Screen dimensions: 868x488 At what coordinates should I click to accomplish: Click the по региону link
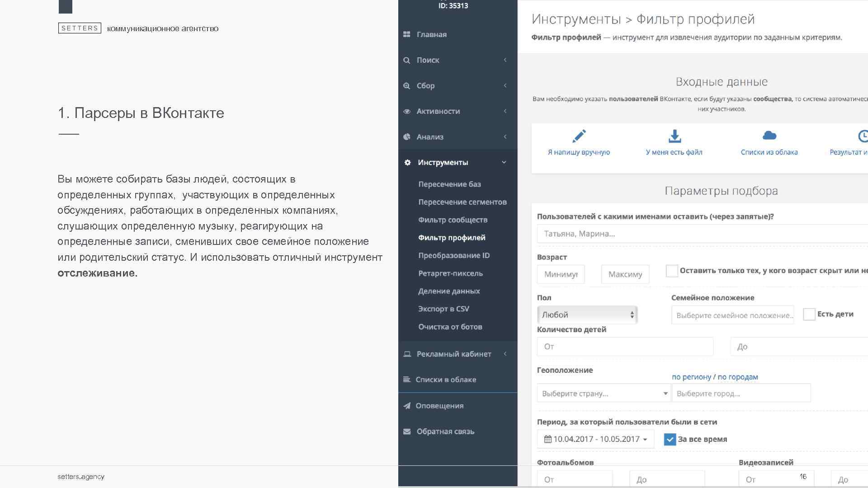[x=691, y=377]
